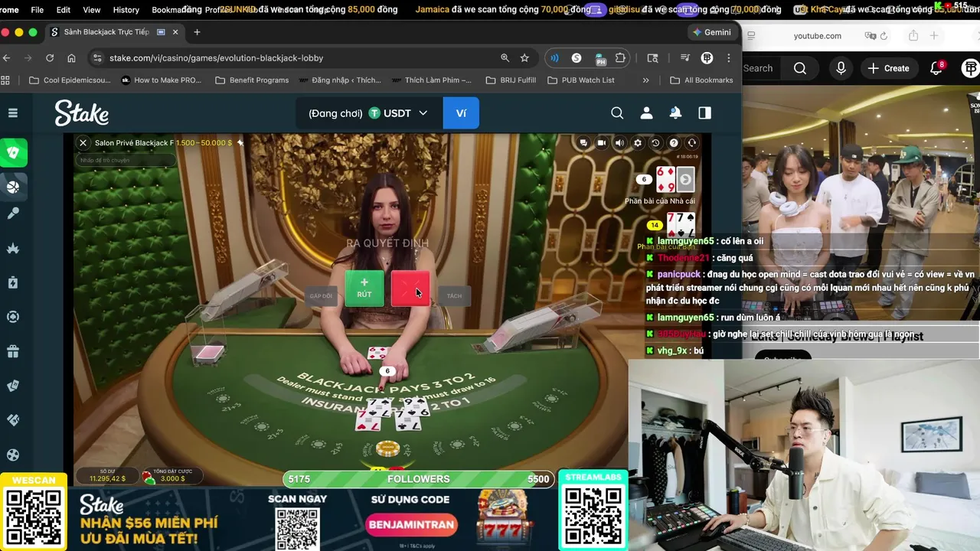Click the YouTube voice search microphone
Viewport: 980px width, 551px height.
point(841,68)
